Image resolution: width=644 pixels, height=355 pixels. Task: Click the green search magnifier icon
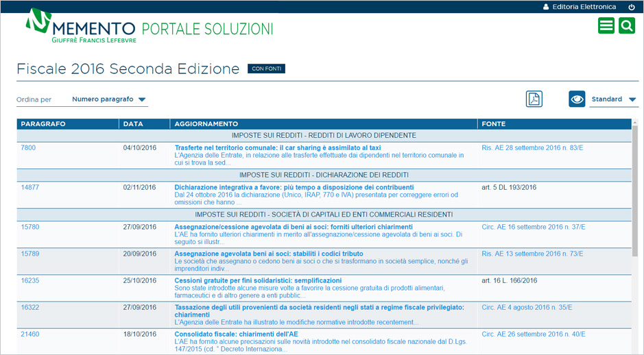point(627,26)
